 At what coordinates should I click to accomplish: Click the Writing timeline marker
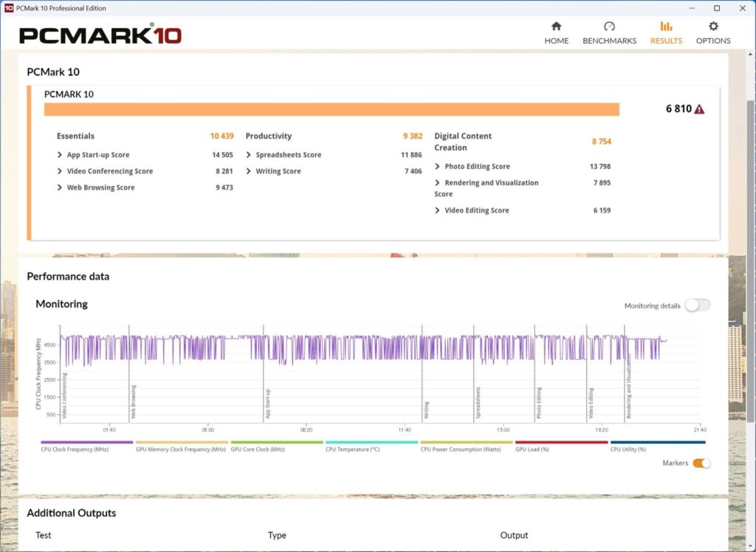(427, 410)
